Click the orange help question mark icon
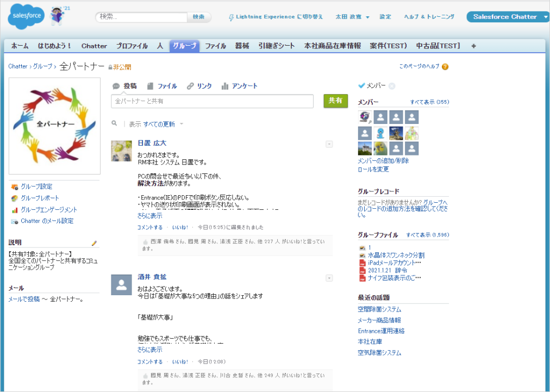Screen dimensions: 550x392 point(445,67)
